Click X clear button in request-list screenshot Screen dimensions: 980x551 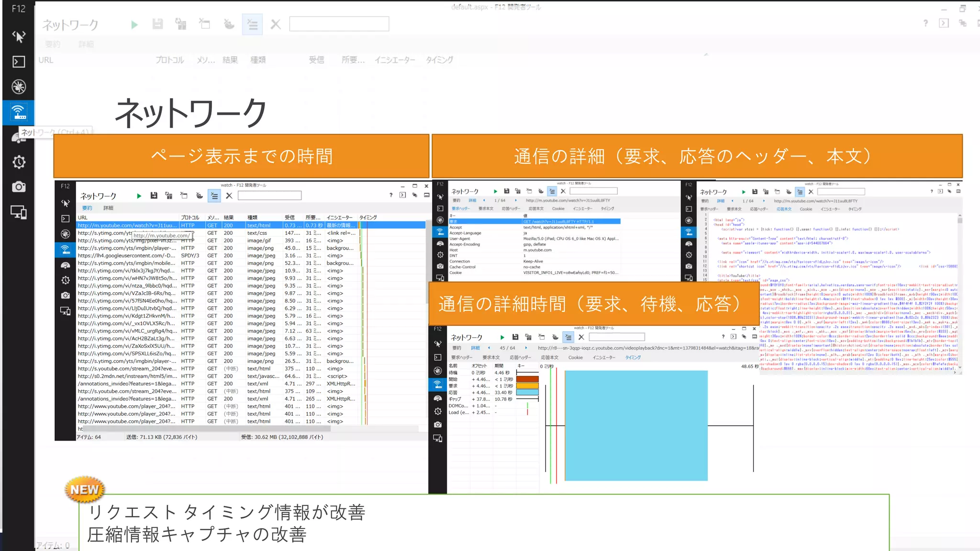tap(229, 196)
